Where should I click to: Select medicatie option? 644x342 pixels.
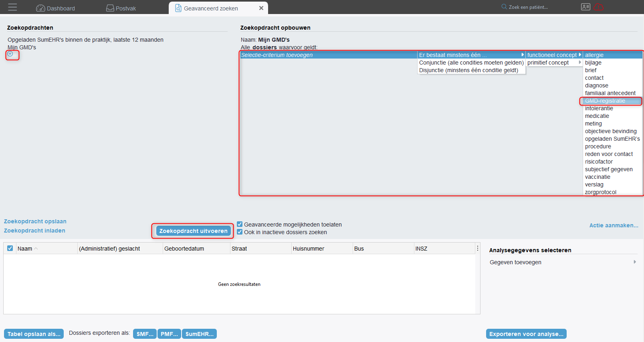pos(613,116)
